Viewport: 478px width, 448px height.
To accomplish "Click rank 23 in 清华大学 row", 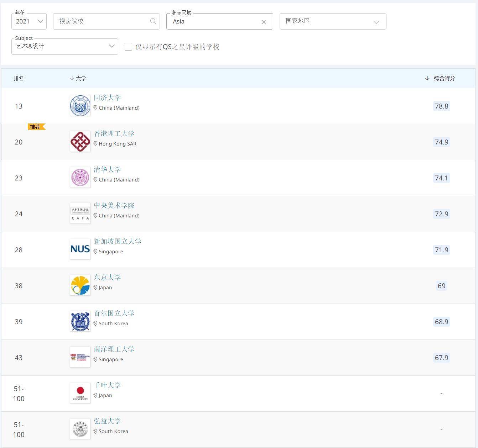I will pos(19,178).
